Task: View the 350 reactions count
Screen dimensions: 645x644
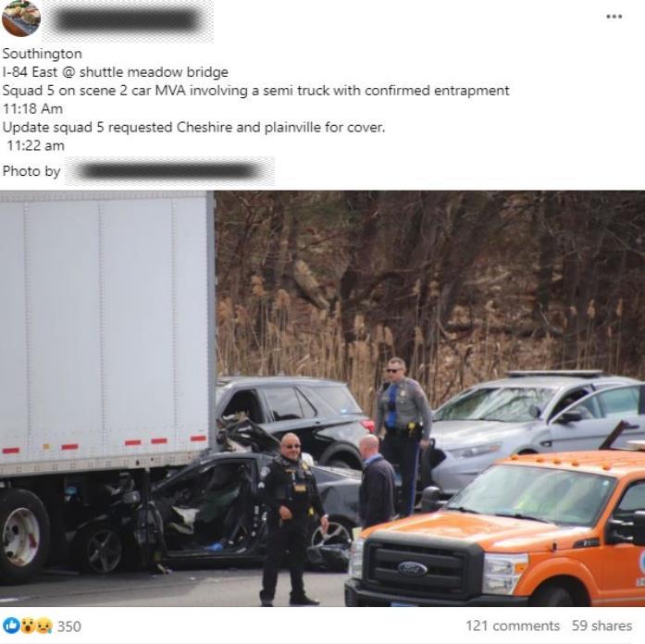Action: click(69, 626)
